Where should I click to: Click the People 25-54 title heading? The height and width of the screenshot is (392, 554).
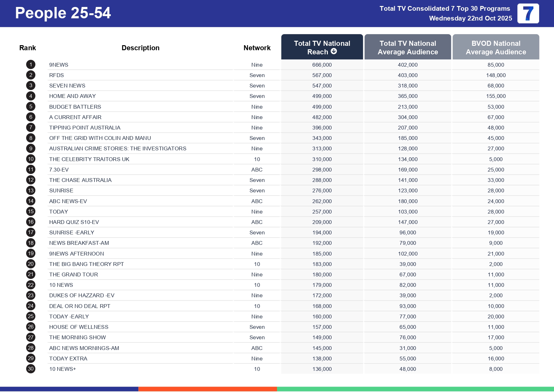click(63, 13)
